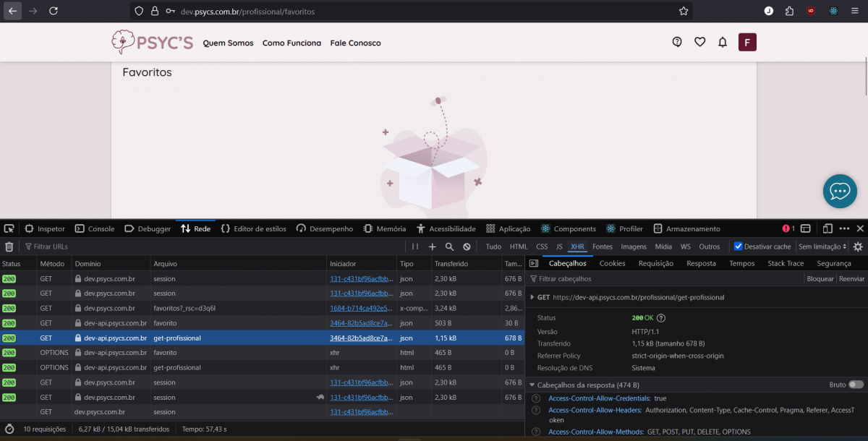This screenshot has height=441, width=868.
Task: Open the Quem Somos navigation link
Action: tap(228, 43)
